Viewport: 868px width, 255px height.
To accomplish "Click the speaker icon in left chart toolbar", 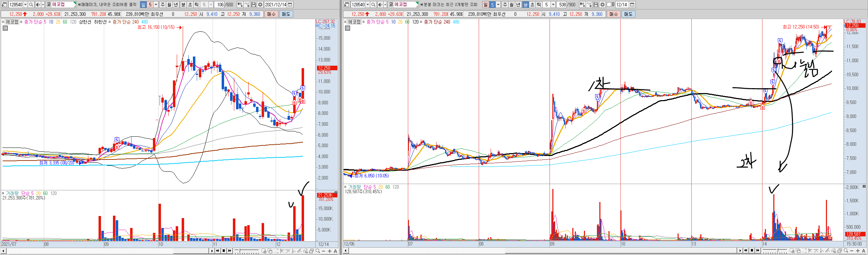I will coord(38,5).
